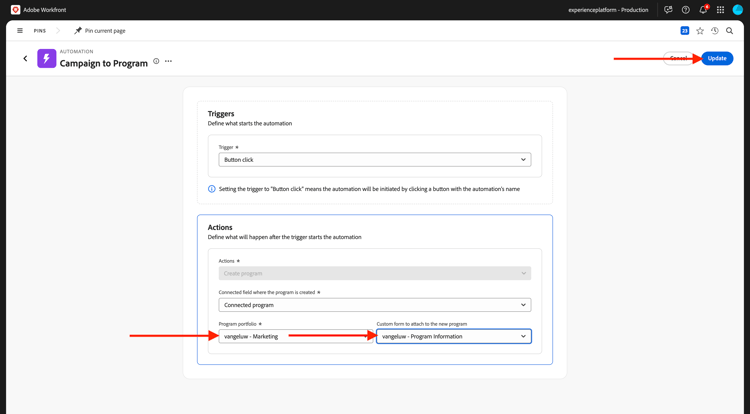Viewport: 750px width, 414px height.
Task: Open the PINS menu item
Action: (x=40, y=31)
